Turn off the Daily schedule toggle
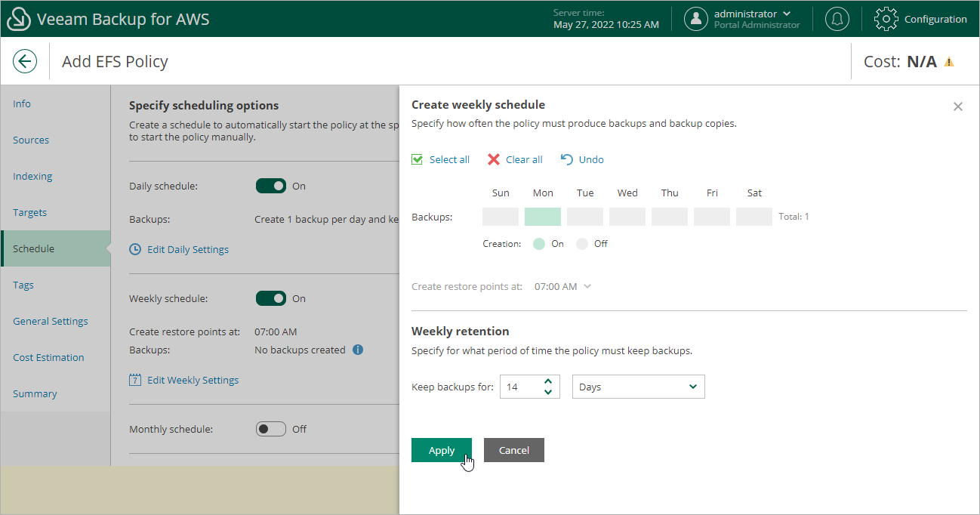980x515 pixels. point(271,186)
